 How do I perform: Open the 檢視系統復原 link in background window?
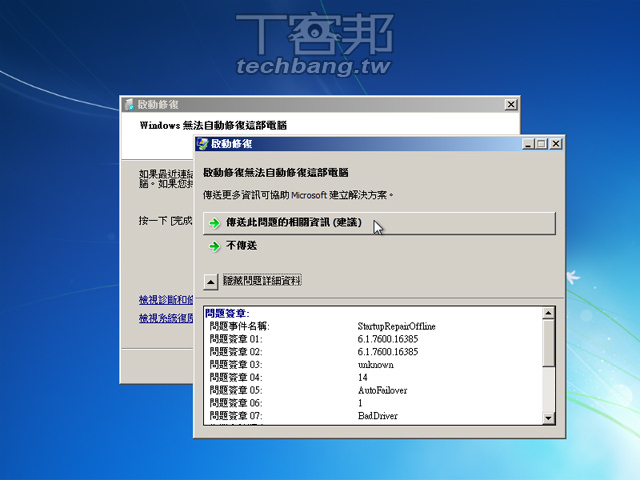(x=166, y=318)
